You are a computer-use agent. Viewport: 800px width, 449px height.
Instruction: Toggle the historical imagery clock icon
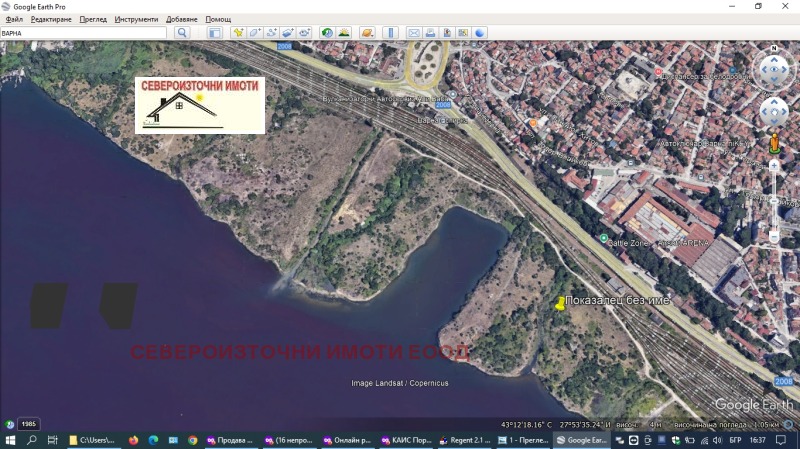[327, 33]
